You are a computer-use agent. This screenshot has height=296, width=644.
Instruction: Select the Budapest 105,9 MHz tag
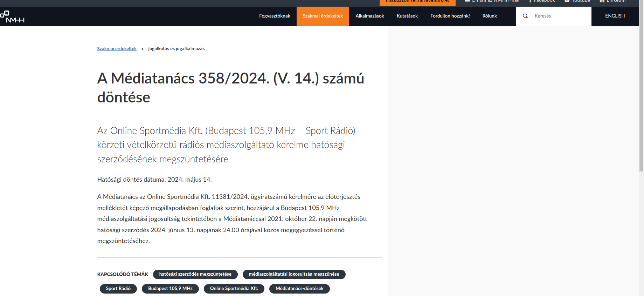click(170, 289)
